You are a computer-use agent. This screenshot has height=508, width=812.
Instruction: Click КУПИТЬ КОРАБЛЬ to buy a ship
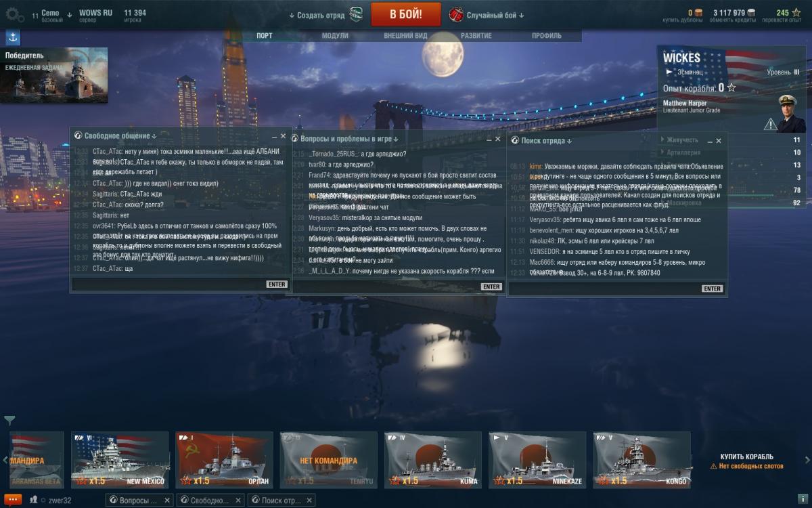747,457
